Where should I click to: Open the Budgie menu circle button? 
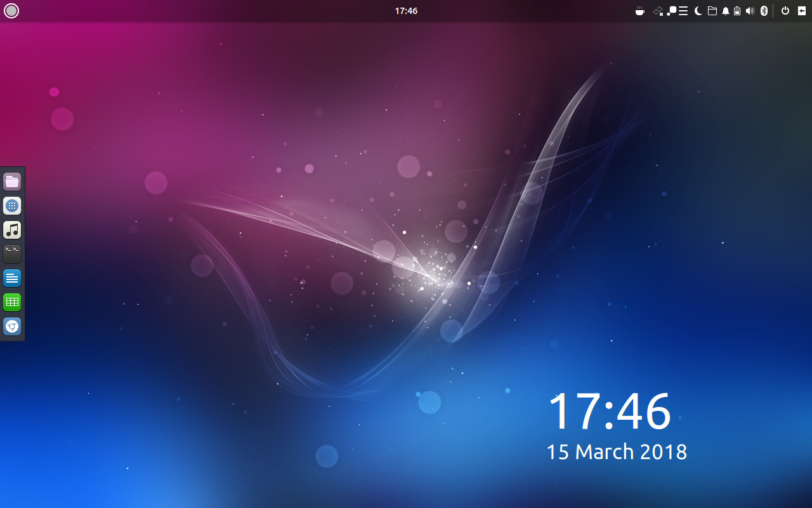tap(11, 11)
